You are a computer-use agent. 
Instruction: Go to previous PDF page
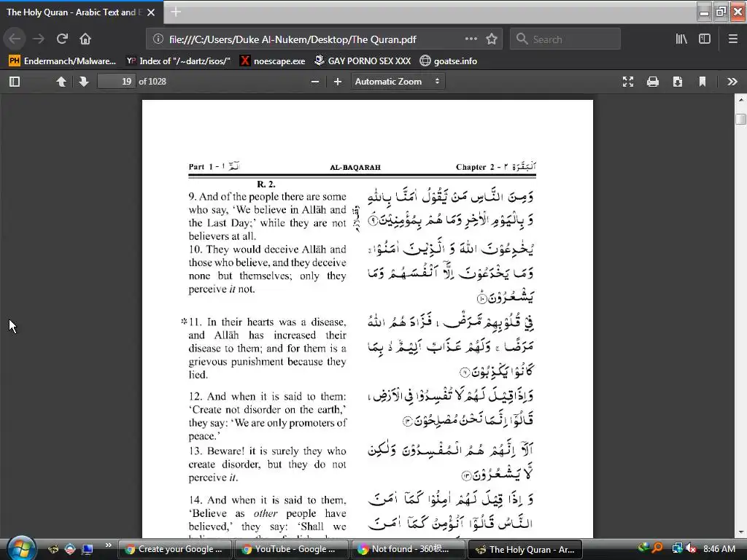pos(61,82)
